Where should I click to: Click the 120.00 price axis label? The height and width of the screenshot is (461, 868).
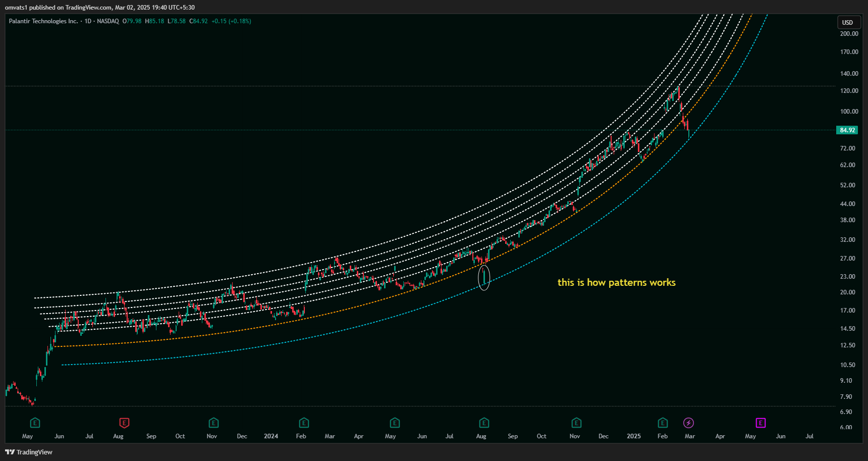[849, 91]
